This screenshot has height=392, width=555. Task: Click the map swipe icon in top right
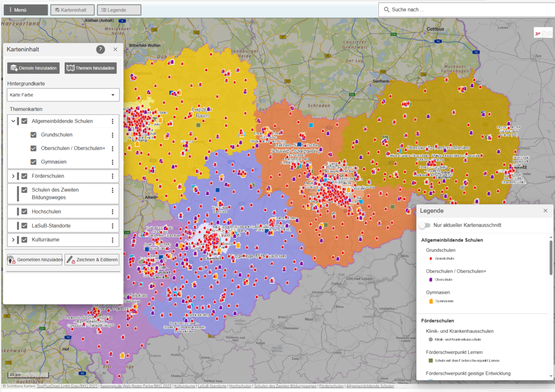543,32
